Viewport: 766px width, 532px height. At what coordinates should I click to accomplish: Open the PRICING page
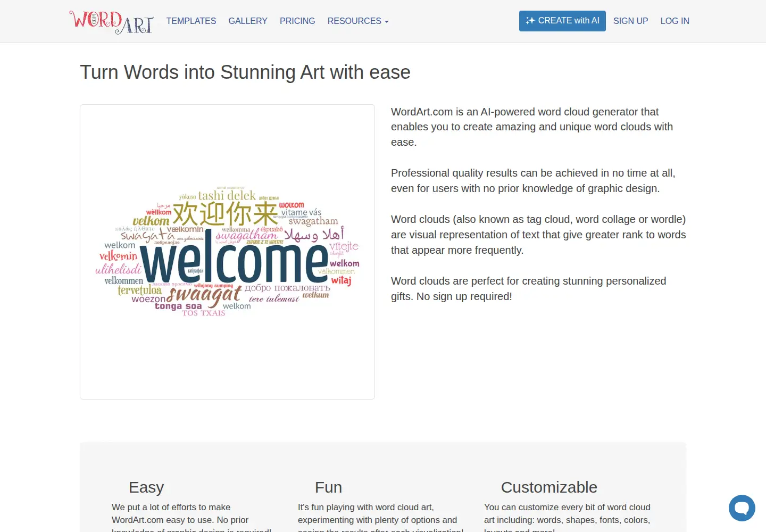[x=297, y=21]
